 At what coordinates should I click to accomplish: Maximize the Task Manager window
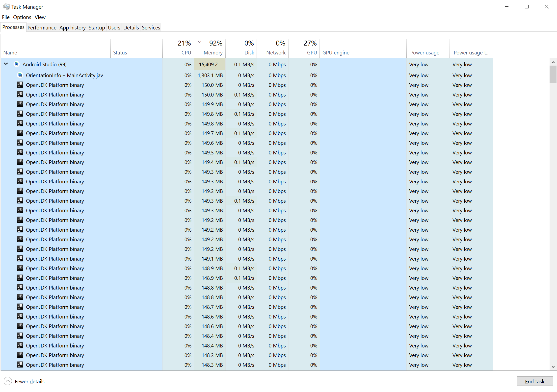[527, 7]
